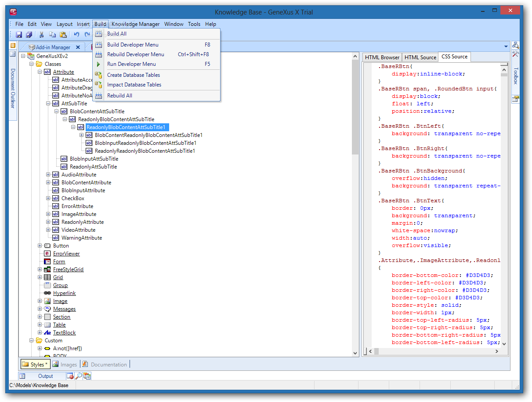
Task: Open the Tools menu
Action: click(194, 24)
